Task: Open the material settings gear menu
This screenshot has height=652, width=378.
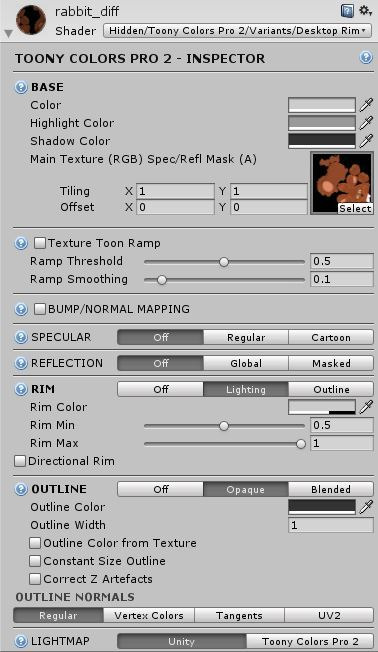Action: click(365, 11)
